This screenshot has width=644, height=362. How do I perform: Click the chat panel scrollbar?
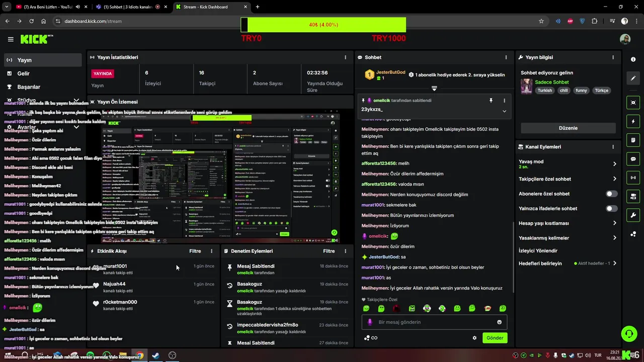(x=513, y=256)
